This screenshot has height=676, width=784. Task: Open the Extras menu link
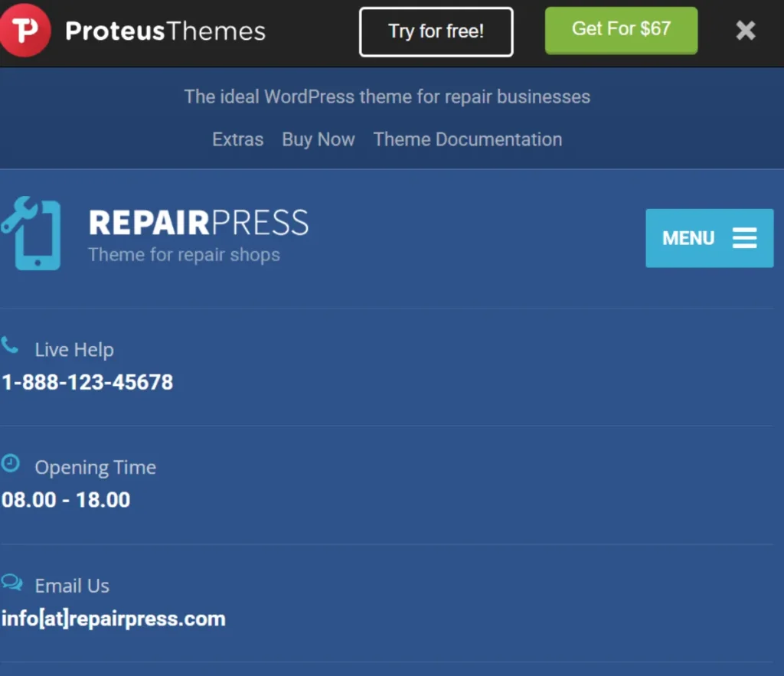point(237,139)
